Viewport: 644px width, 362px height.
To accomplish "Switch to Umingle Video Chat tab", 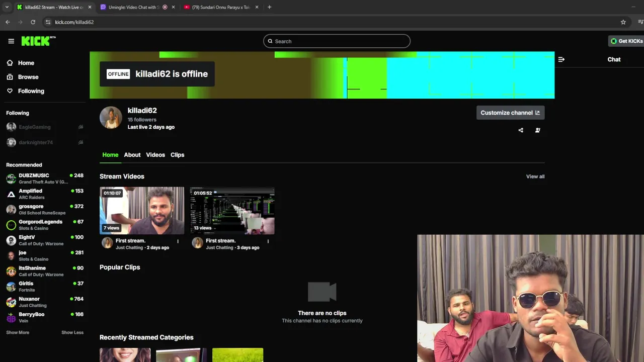I will [x=134, y=7].
